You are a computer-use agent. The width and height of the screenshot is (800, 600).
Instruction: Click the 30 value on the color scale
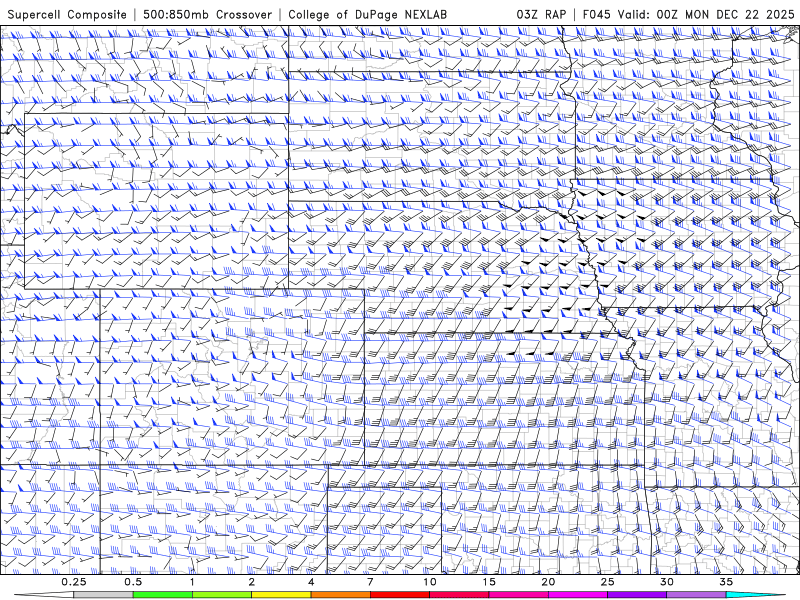point(667,582)
